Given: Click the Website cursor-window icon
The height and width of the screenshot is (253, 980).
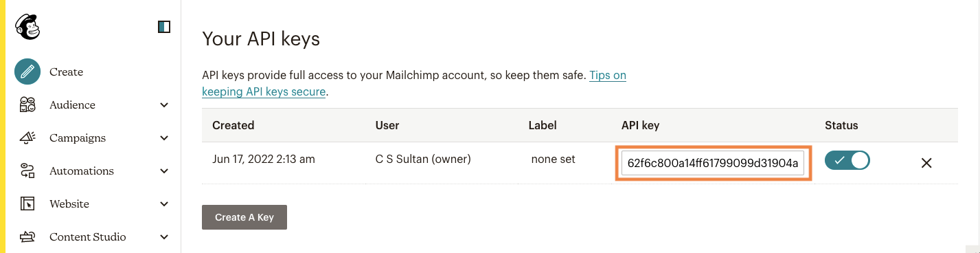Looking at the screenshot, I should (x=27, y=203).
